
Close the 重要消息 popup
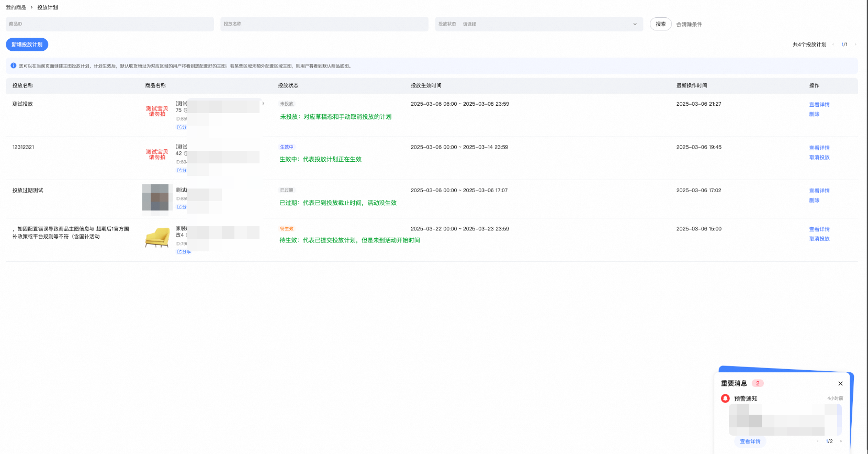pyautogui.click(x=840, y=383)
